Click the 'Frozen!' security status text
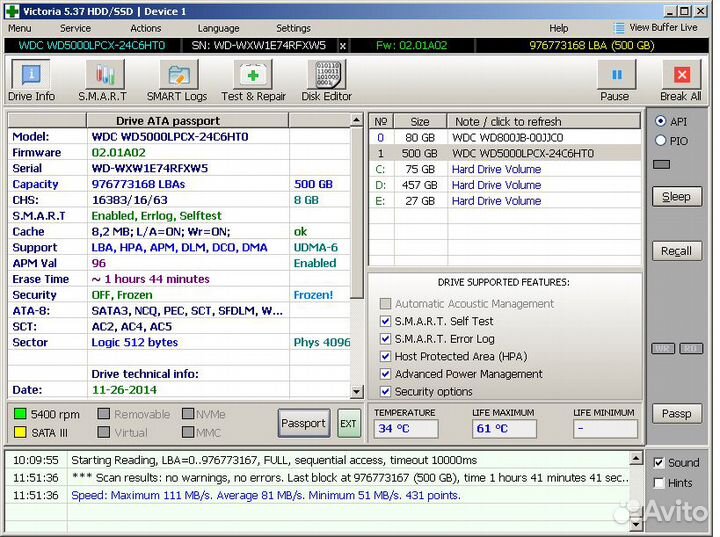Image resolution: width=720 pixels, height=537 pixels. tap(313, 295)
